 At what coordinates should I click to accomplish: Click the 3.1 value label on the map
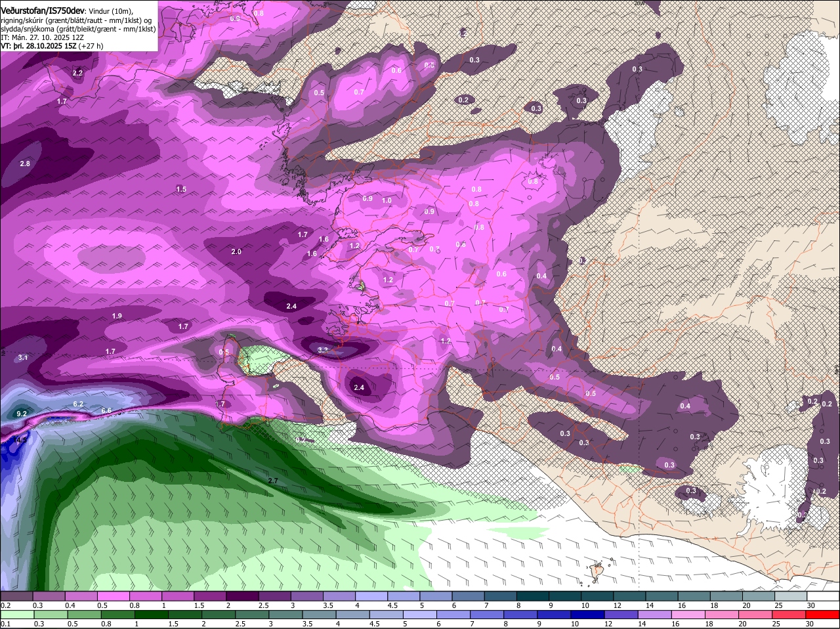click(23, 357)
